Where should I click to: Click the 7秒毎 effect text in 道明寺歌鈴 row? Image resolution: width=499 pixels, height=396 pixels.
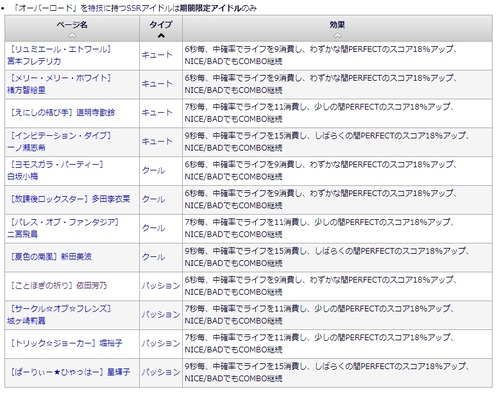click(319, 113)
